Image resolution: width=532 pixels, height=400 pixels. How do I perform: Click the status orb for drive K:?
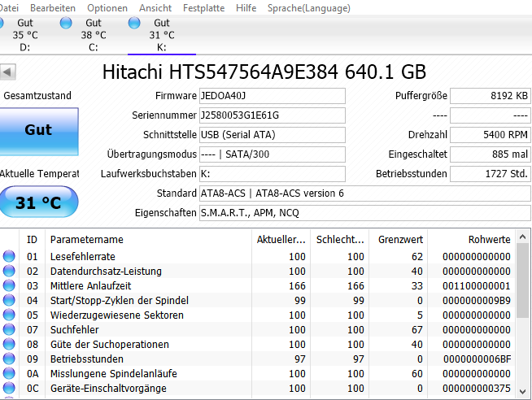click(x=134, y=23)
